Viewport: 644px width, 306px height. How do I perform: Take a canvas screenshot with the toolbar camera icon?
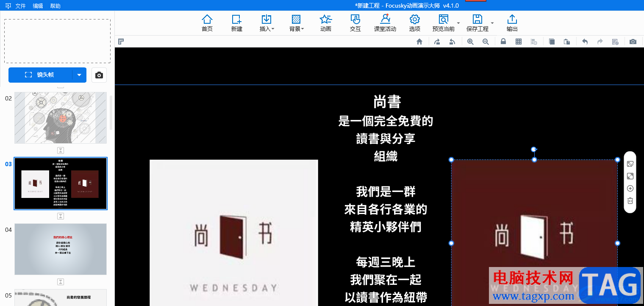pos(633,42)
